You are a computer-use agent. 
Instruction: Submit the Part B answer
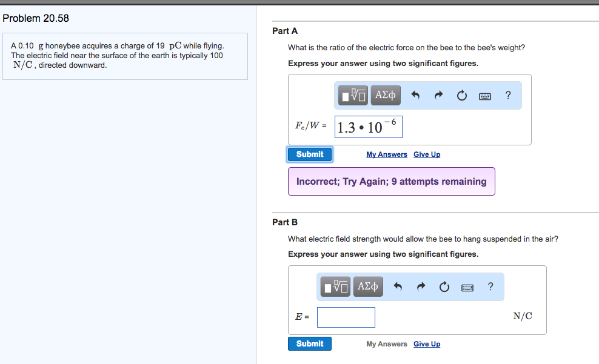(310, 344)
